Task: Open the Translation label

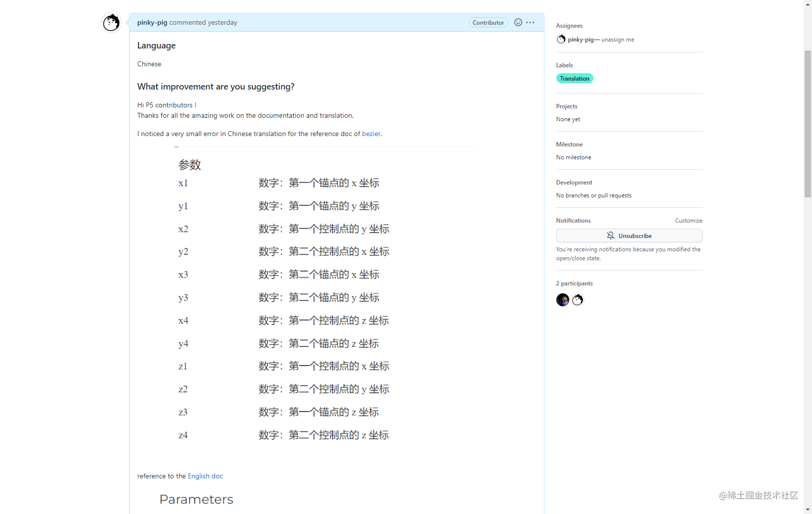Action: point(575,78)
